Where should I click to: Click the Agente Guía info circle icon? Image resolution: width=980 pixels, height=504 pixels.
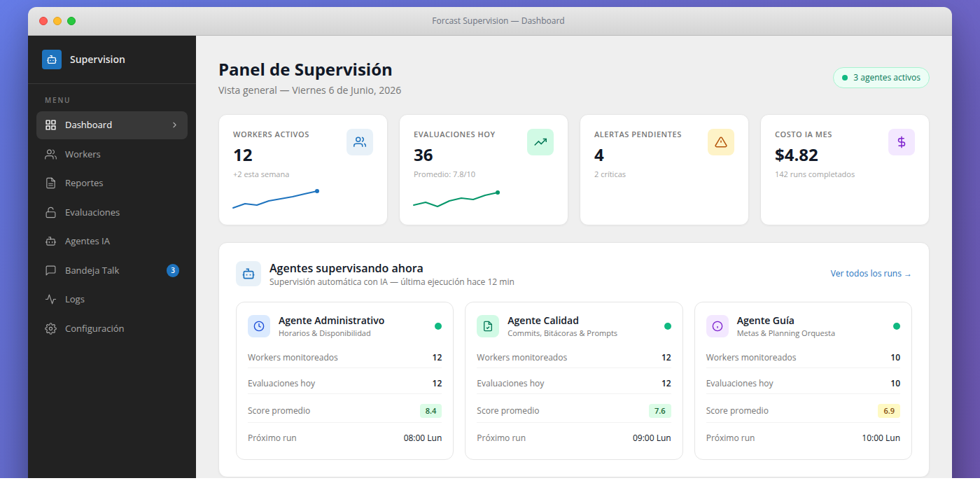point(717,326)
